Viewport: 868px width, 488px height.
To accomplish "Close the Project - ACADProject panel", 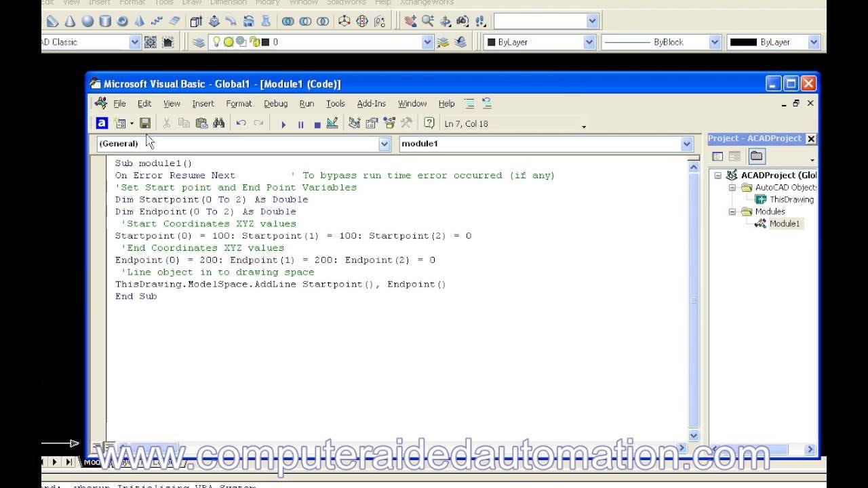I will pos(811,138).
